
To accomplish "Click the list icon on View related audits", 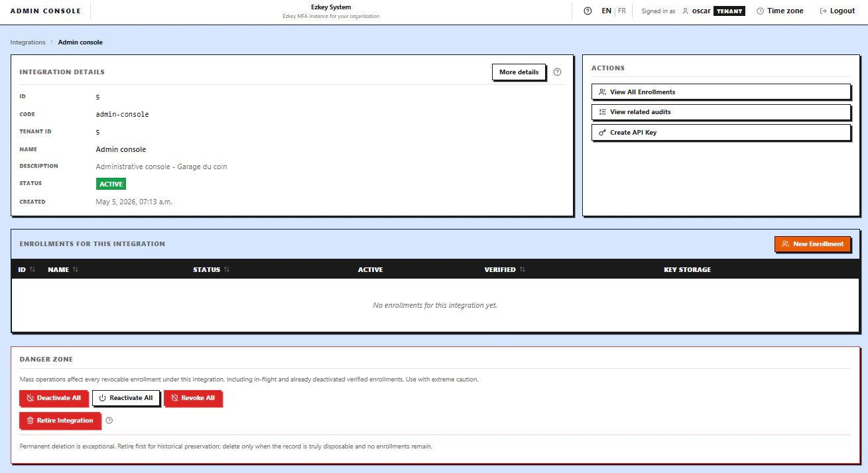I will 602,112.
